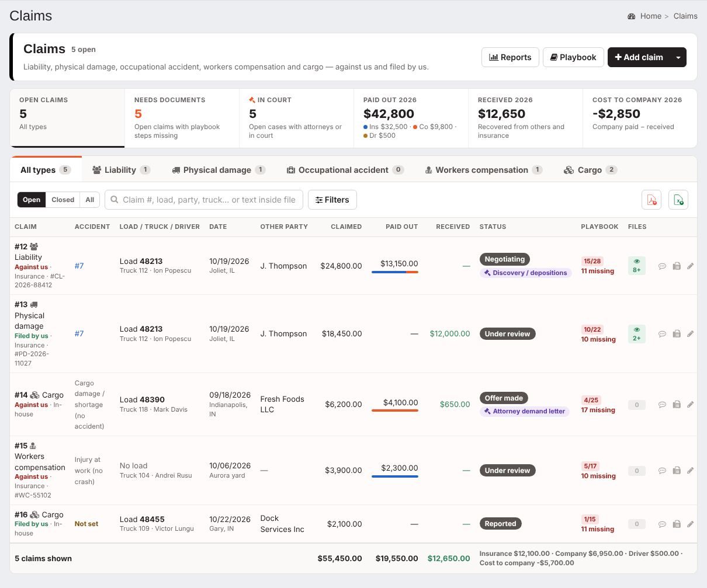This screenshot has width=707, height=588.
Task: Switch the status filter to Closed
Action: click(63, 200)
